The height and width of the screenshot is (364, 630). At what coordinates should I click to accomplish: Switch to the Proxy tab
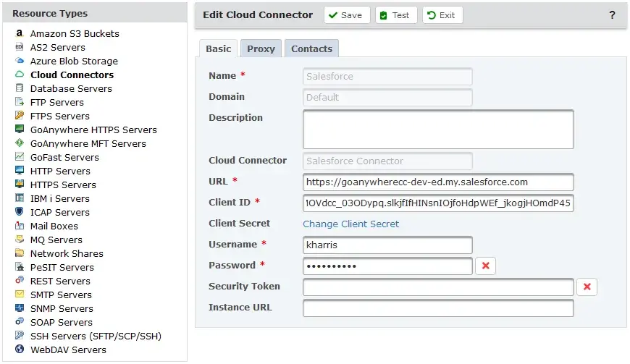click(261, 48)
